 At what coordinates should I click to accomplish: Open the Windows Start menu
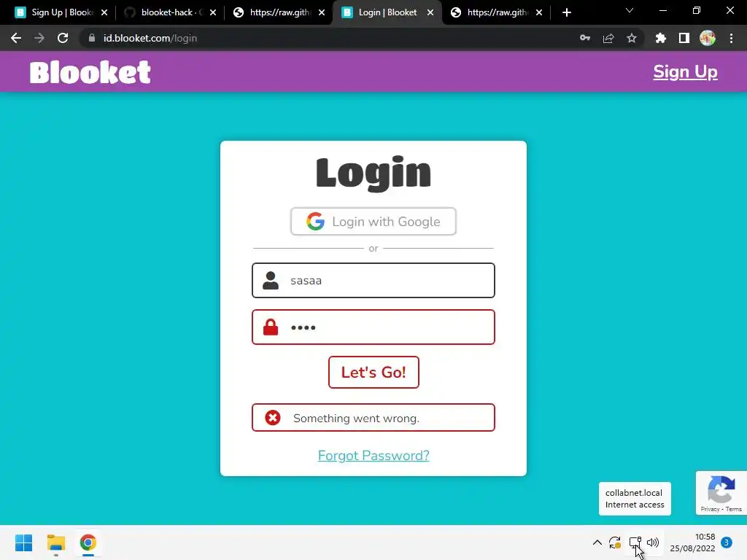(24, 542)
